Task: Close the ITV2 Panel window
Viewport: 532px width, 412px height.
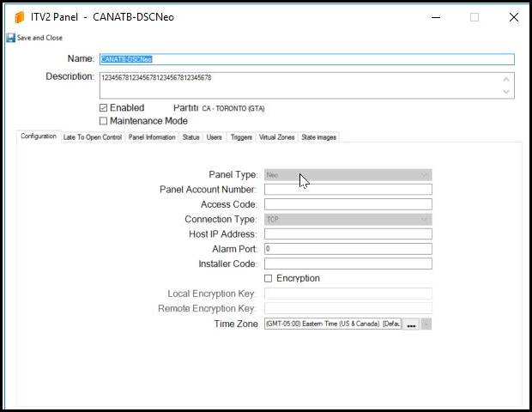Action: pos(513,17)
